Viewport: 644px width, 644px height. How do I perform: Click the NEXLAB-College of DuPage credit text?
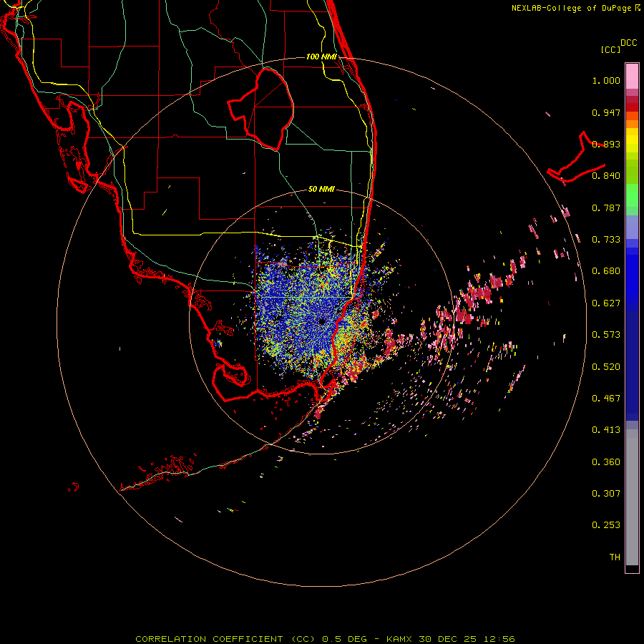(x=575, y=8)
